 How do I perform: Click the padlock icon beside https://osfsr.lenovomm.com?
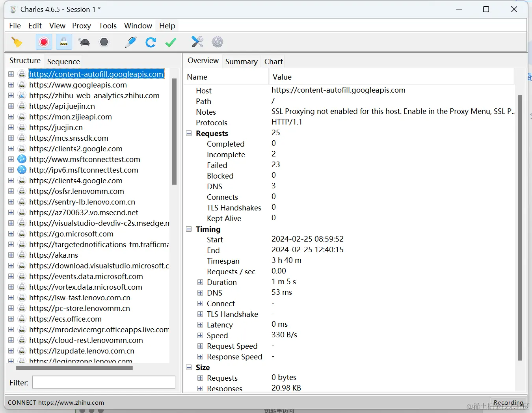pos(22,191)
